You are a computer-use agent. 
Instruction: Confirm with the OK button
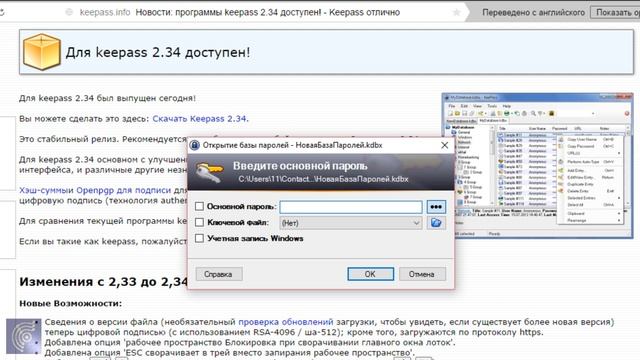(371, 274)
